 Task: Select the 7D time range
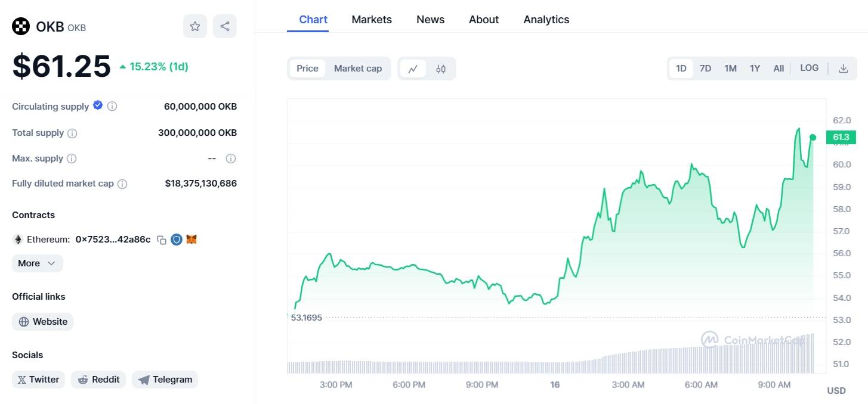[x=705, y=69]
